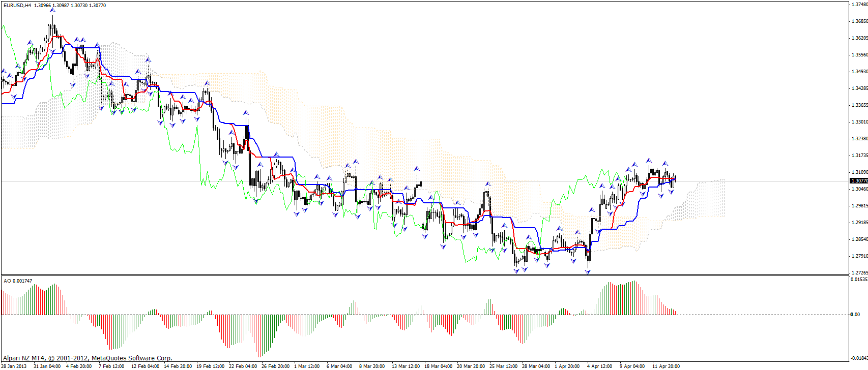Click the 12 Feb 04:00 time label
Screen dimensions: 868x370
[x=145, y=366]
